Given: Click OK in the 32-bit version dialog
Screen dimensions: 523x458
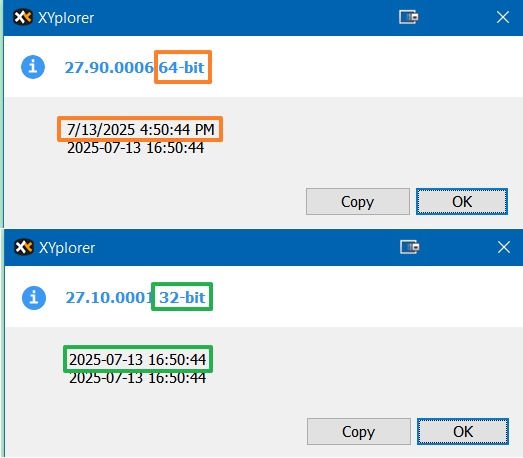Looking at the screenshot, I should (x=463, y=431).
